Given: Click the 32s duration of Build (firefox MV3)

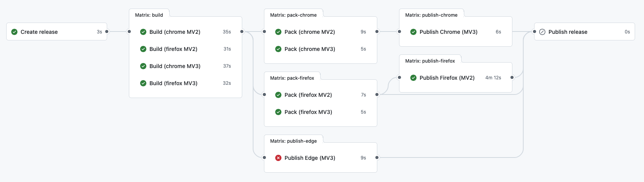Looking at the screenshot, I should [227, 83].
